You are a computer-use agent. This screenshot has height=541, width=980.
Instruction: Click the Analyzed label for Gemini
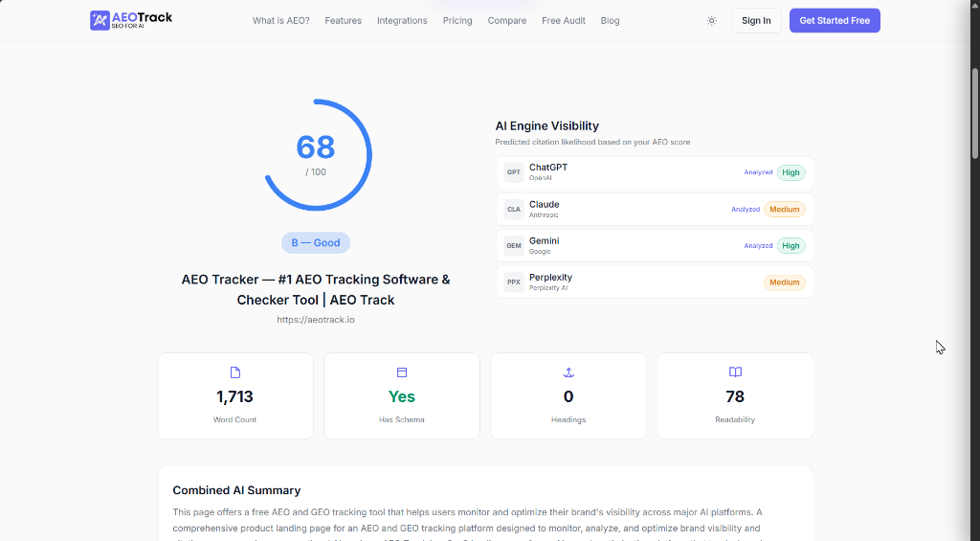(x=758, y=246)
